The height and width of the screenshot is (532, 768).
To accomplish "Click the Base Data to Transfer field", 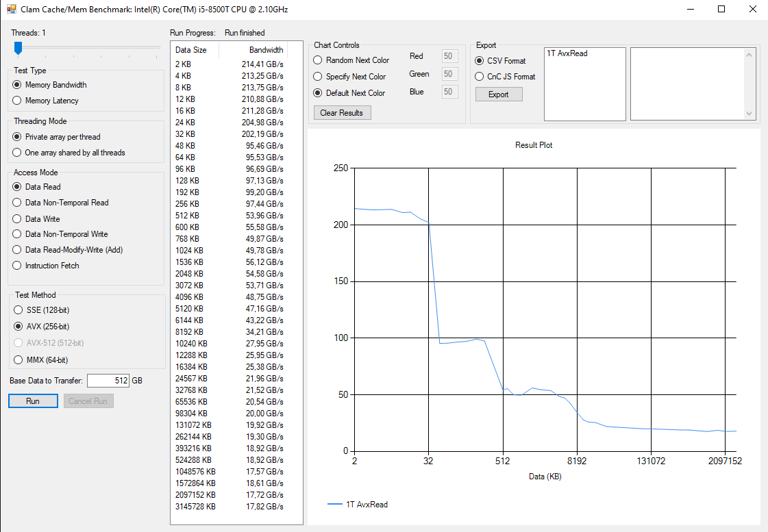I will [108, 380].
